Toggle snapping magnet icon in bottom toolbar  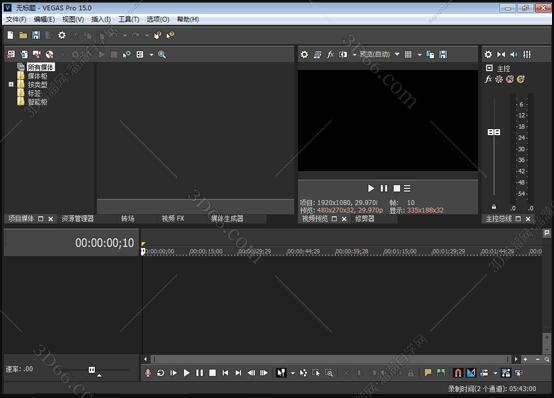tap(458, 373)
